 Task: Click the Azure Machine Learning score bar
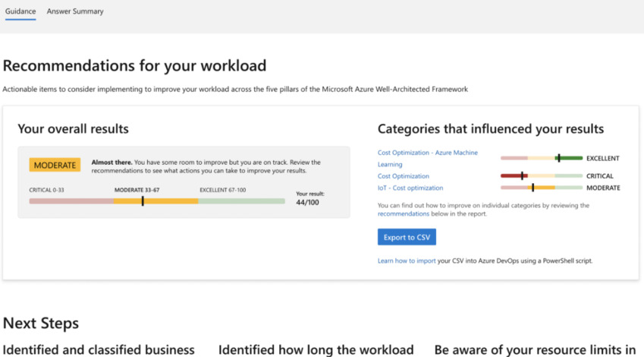[x=542, y=158]
